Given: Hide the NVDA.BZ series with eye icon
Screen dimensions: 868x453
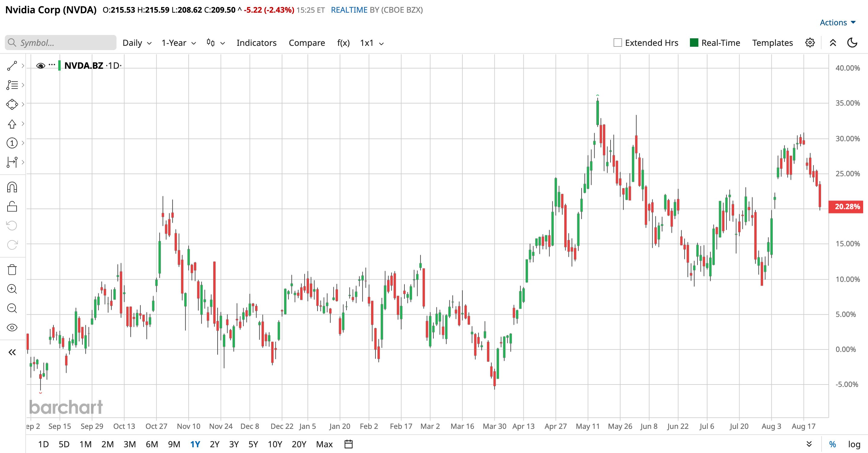Looking at the screenshot, I should [41, 66].
